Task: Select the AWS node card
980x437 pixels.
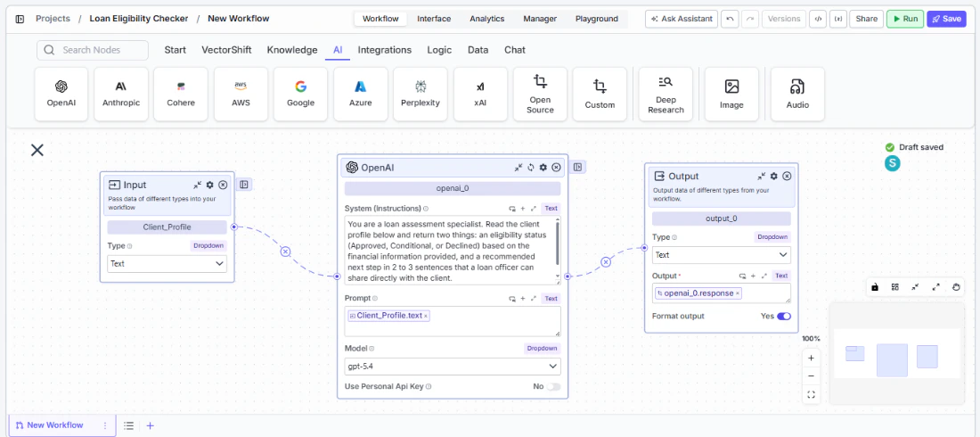Action: click(x=241, y=94)
